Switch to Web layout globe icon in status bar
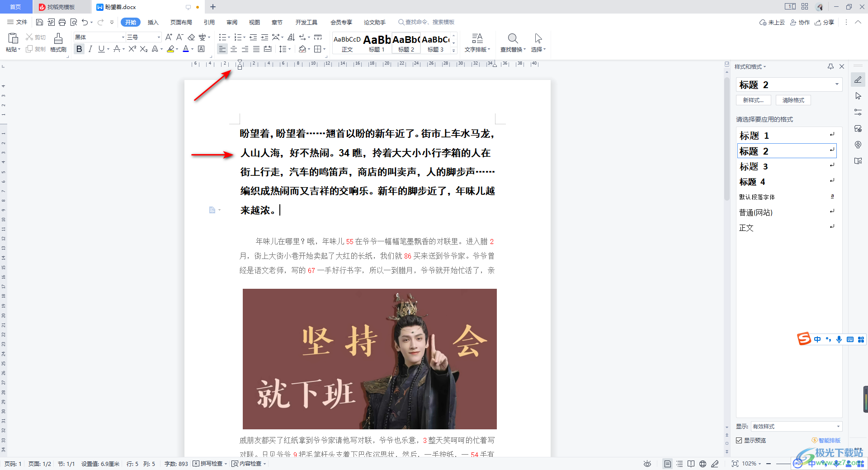 coord(703,464)
